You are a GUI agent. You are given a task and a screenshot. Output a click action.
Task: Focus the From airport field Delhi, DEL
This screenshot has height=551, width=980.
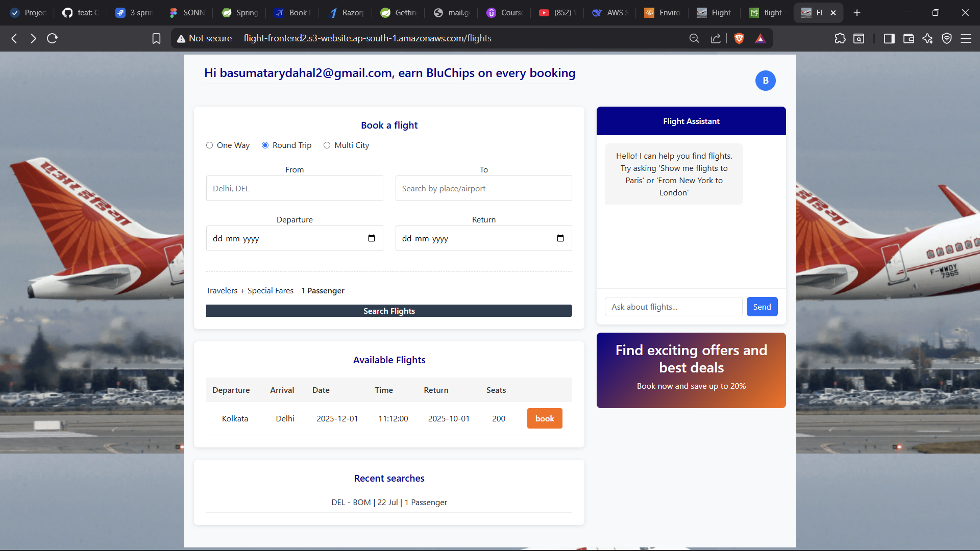(295, 188)
